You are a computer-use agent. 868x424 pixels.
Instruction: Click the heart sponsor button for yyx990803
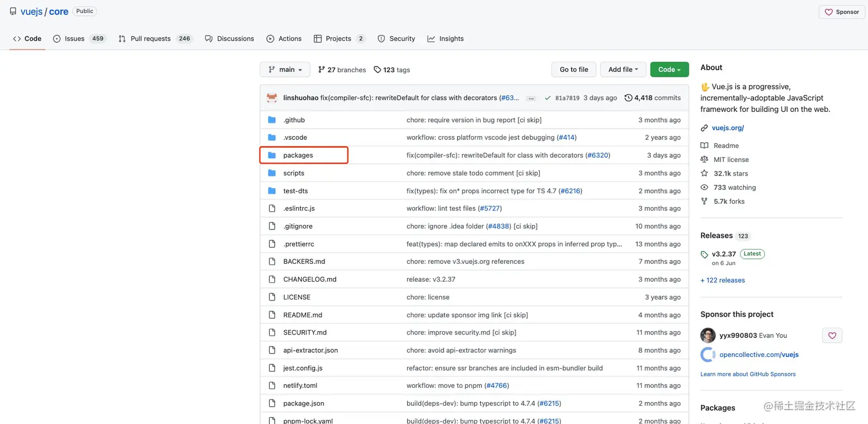click(x=832, y=336)
